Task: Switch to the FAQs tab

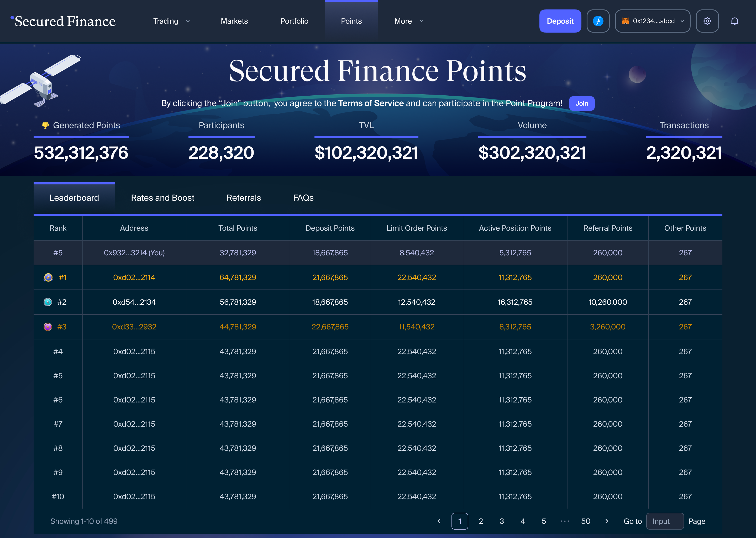Action: click(x=303, y=198)
